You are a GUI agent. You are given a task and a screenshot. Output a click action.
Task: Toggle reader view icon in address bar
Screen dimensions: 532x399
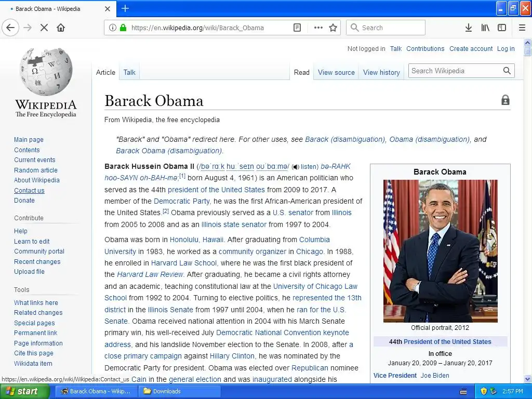(297, 28)
